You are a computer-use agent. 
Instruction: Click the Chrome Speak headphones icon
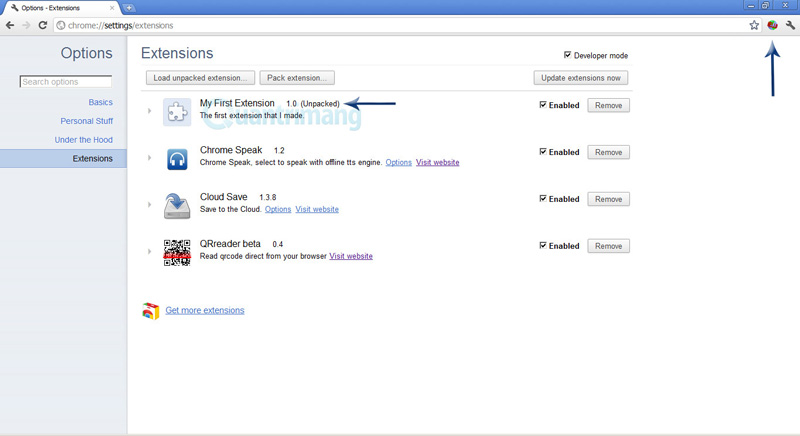click(x=177, y=160)
